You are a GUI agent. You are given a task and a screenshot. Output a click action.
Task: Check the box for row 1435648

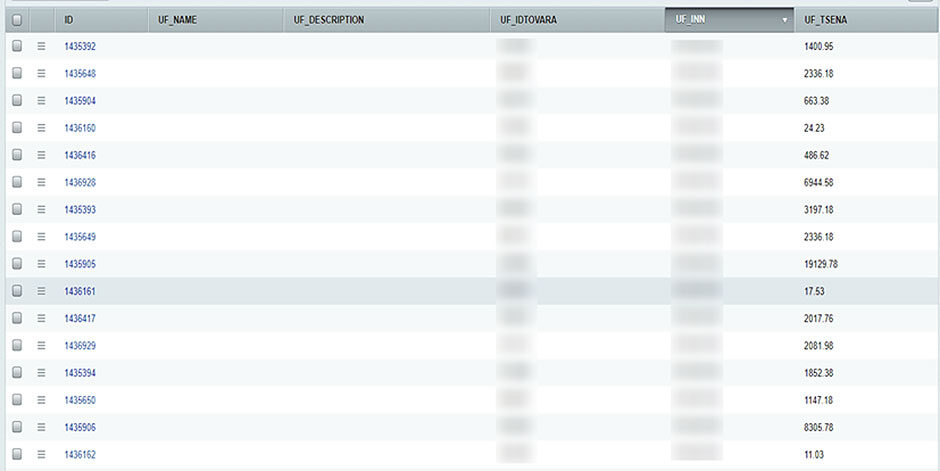tap(17, 73)
